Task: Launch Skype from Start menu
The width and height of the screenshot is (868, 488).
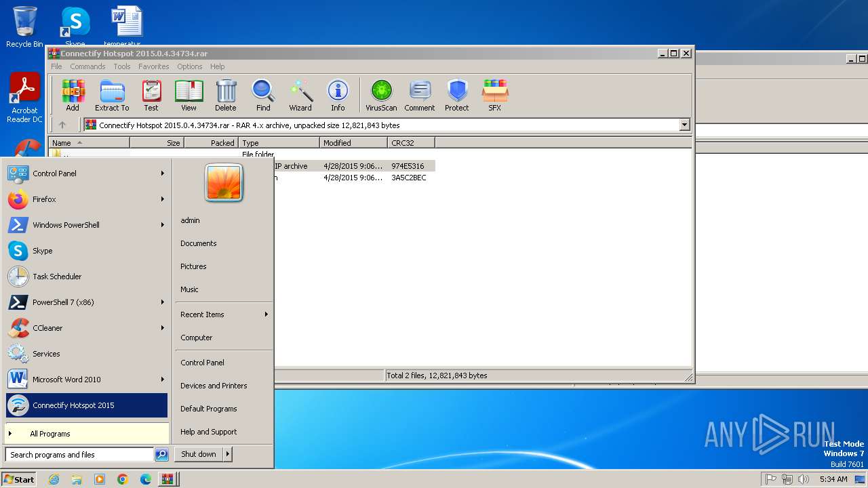Action: click(87, 251)
